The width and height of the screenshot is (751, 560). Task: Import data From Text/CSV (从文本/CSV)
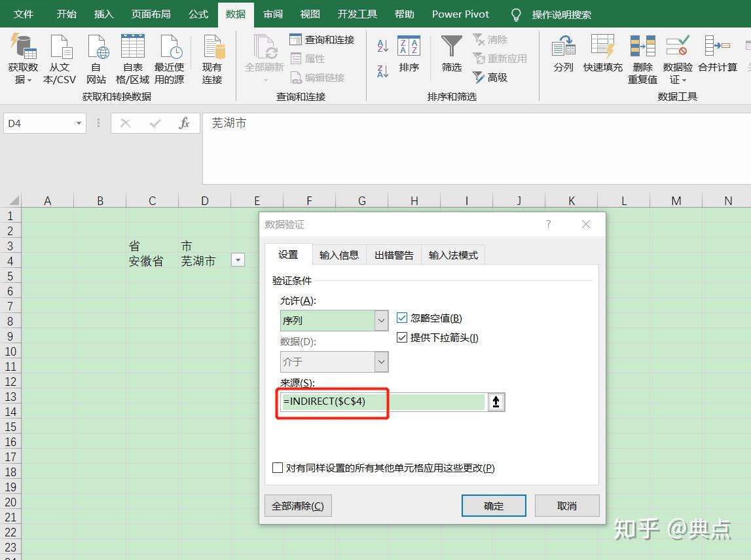[x=60, y=60]
